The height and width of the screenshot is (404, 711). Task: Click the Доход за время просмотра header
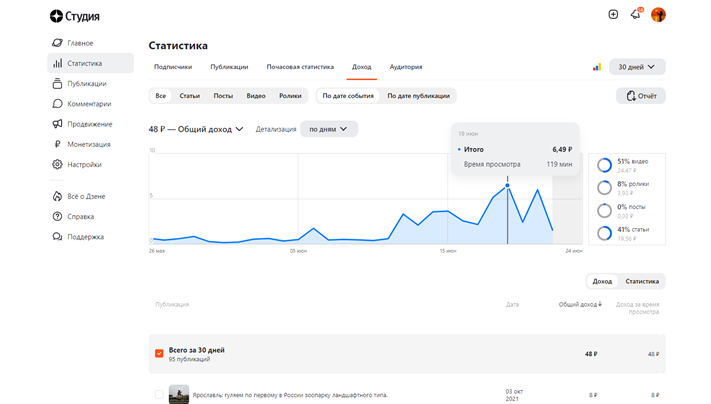click(x=637, y=308)
